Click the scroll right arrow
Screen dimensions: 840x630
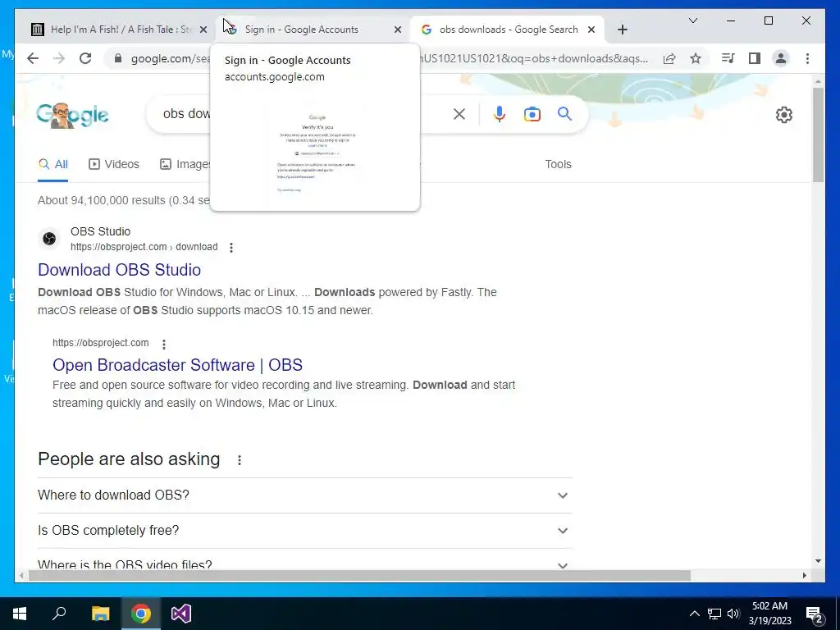805,575
